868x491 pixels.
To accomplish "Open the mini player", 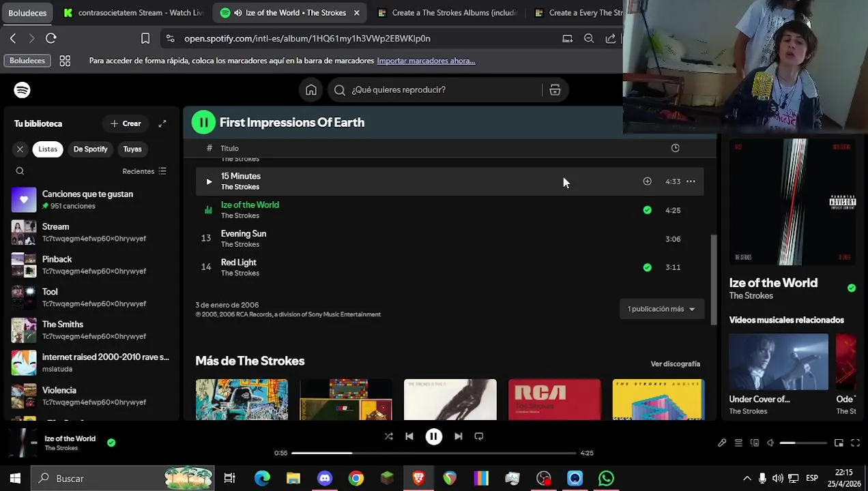I will point(839,443).
